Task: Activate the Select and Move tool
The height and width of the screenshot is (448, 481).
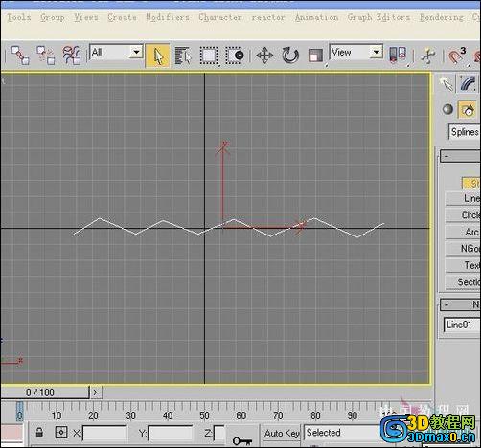Action: (264, 56)
